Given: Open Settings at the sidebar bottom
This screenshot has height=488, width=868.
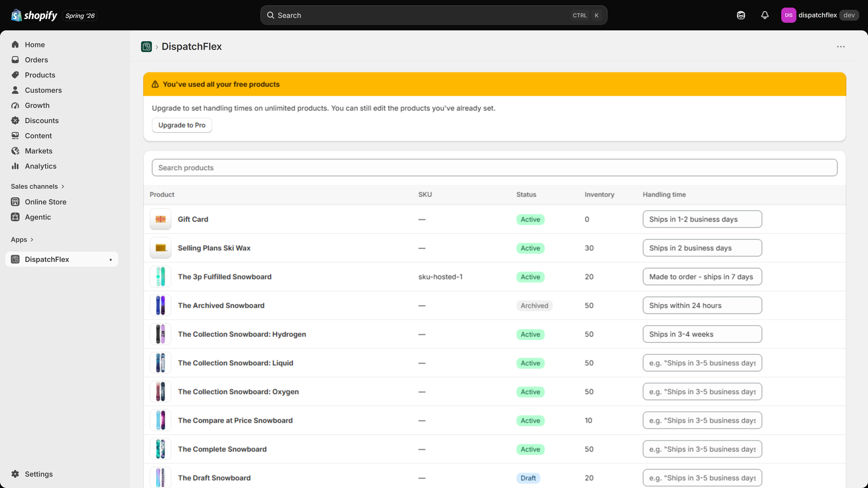Looking at the screenshot, I should 62,474.
